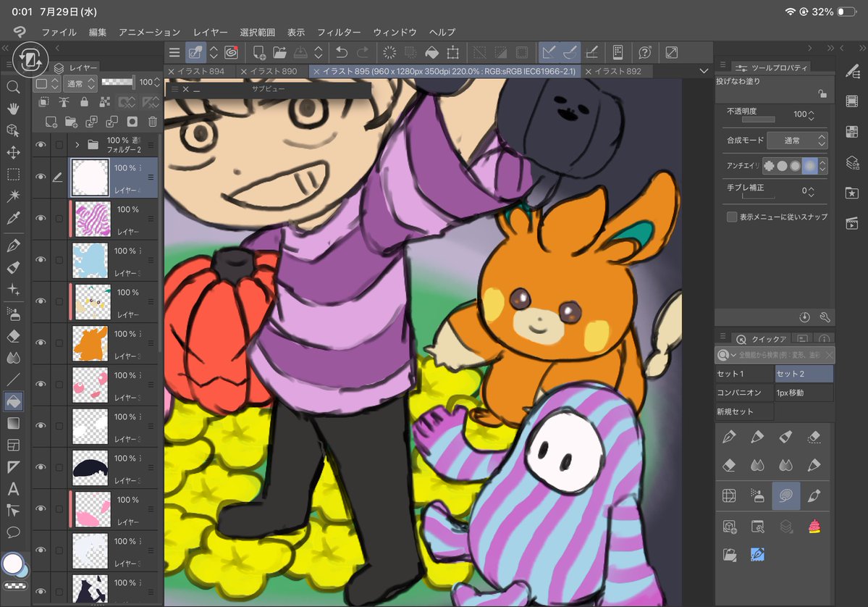Click the New layer folder icon
Screen dimensions: 868x607
(71, 121)
